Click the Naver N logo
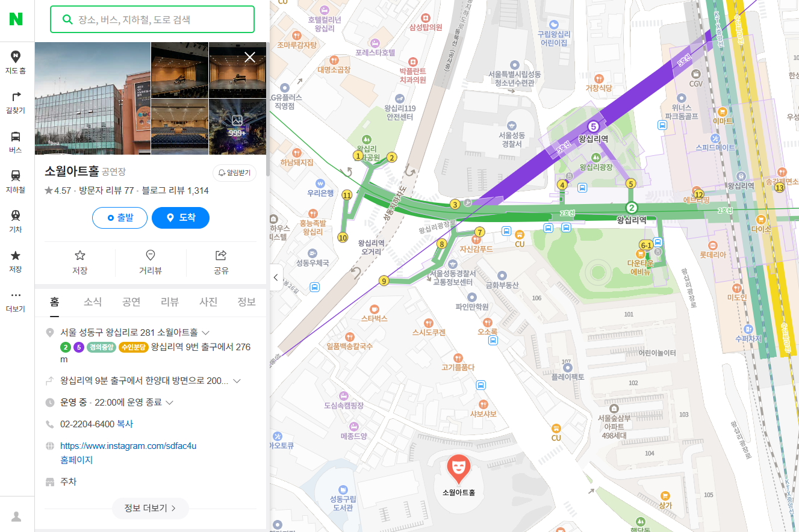This screenshot has width=799, height=532. click(x=16, y=19)
